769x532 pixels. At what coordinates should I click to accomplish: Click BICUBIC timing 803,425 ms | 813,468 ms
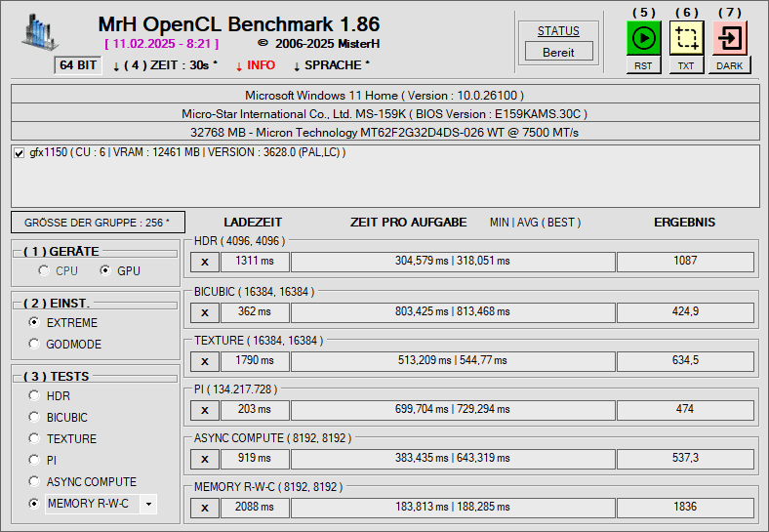click(x=453, y=312)
